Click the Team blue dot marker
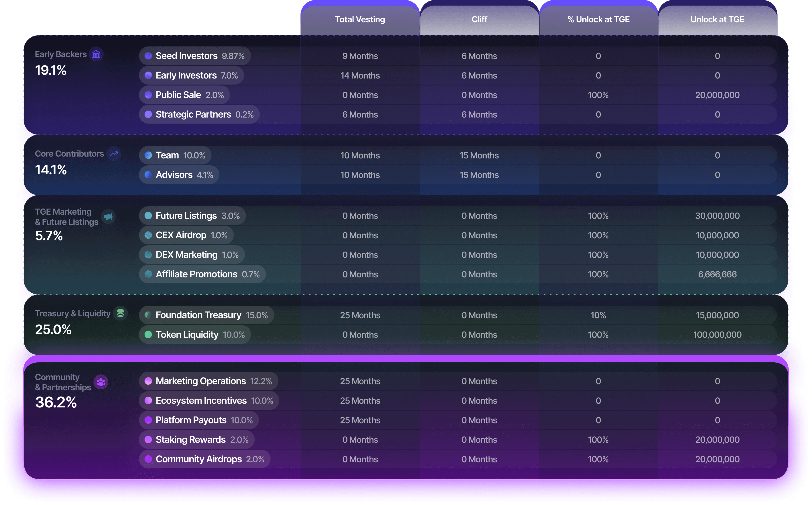The width and height of the screenshot is (812, 505). (148, 155)
